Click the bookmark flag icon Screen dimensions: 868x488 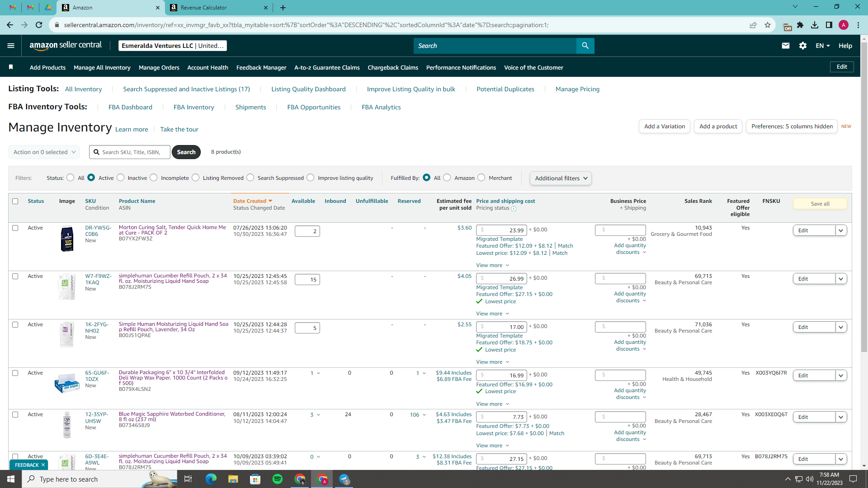[11, 67]
